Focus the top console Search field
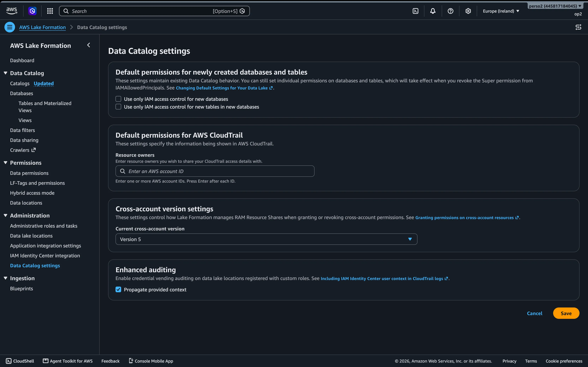 [154, 11]
